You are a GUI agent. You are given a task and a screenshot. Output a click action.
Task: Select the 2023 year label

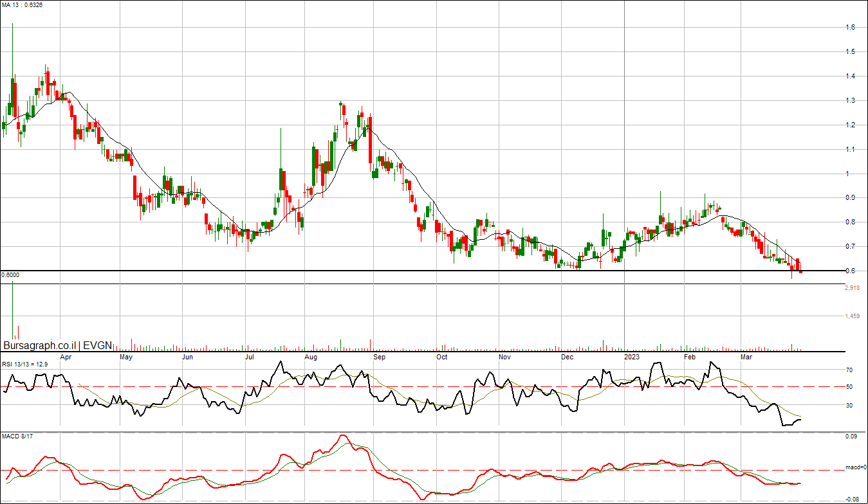tap(633, 356)
